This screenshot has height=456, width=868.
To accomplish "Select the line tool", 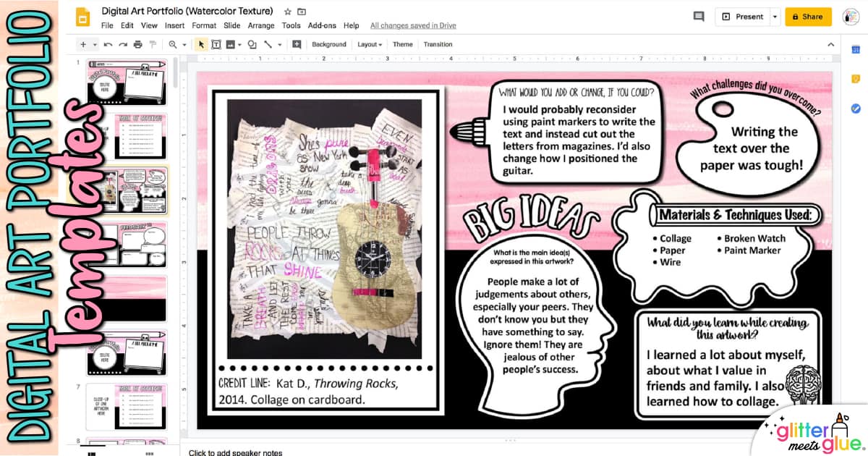I will (267, 44).
